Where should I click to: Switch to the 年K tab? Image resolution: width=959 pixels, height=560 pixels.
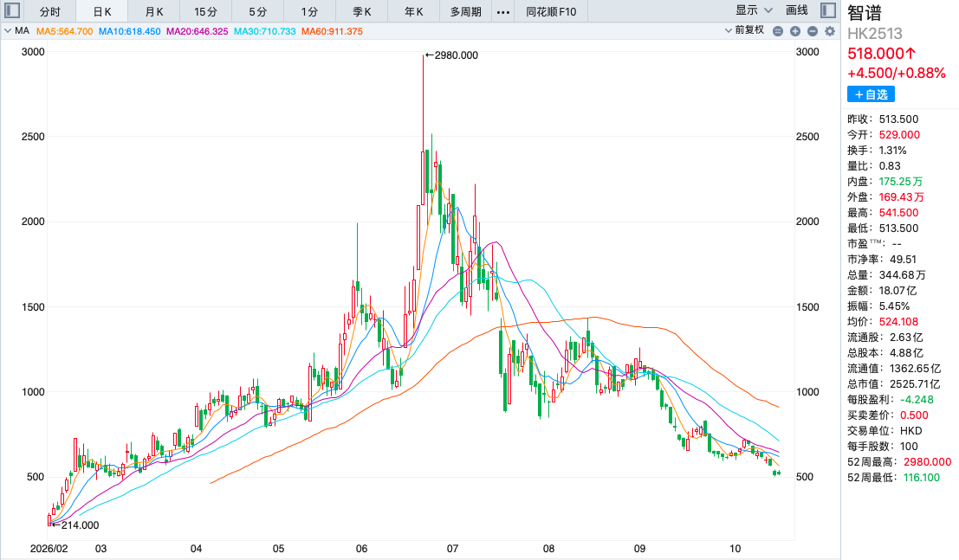click(x=414, y=11)
